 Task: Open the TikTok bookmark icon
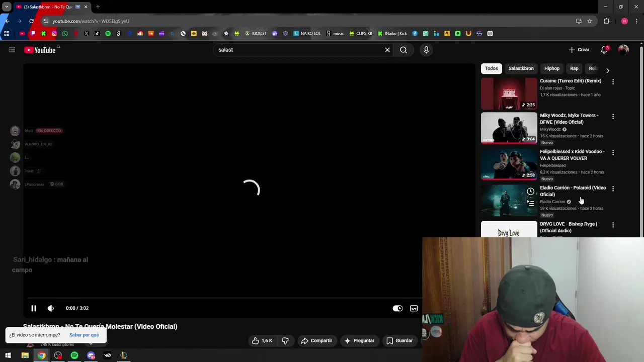tap(97, 34)
